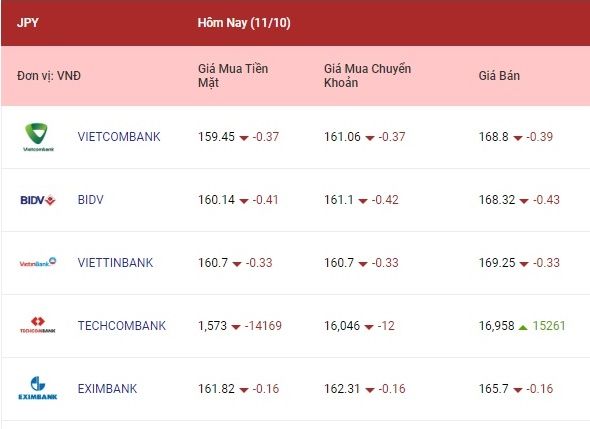Click Techcombank selling price 16,958
This screenshot has width=590, height=429.
click(496, 326)
